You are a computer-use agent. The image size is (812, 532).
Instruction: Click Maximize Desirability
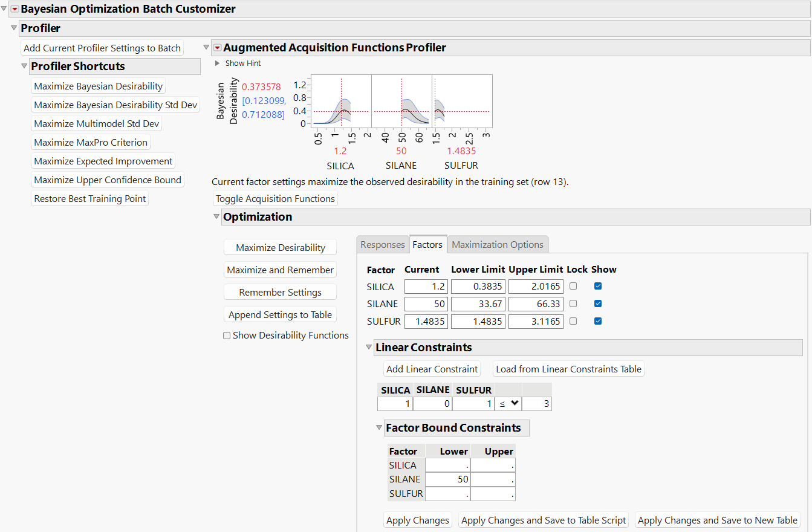280,247
